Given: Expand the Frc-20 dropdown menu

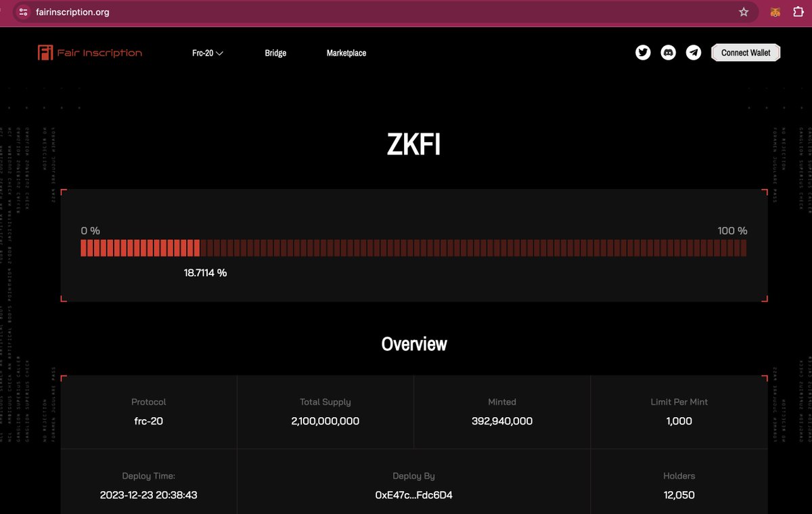Looking at the screenshot, I should coord(208,53).
